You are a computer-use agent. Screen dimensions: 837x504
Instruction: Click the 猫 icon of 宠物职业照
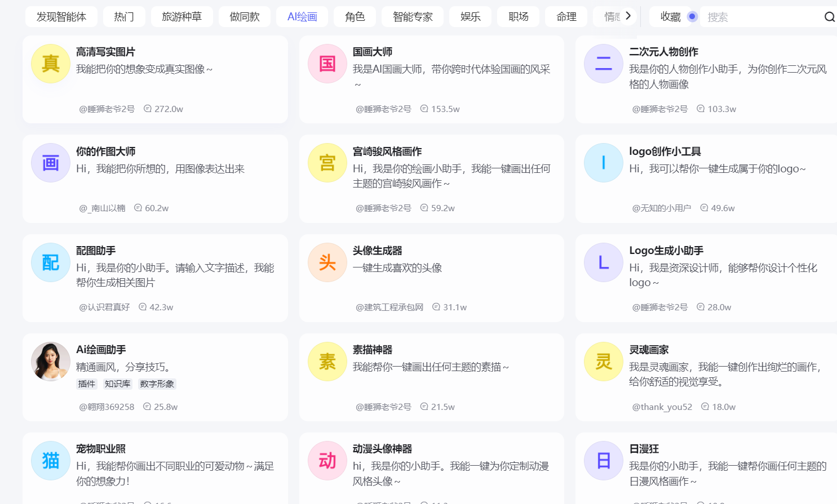50,460
